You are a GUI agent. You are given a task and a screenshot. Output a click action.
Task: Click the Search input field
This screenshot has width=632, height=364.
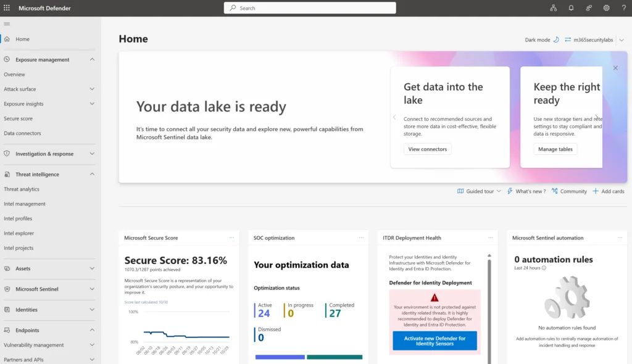coord(310,8)
